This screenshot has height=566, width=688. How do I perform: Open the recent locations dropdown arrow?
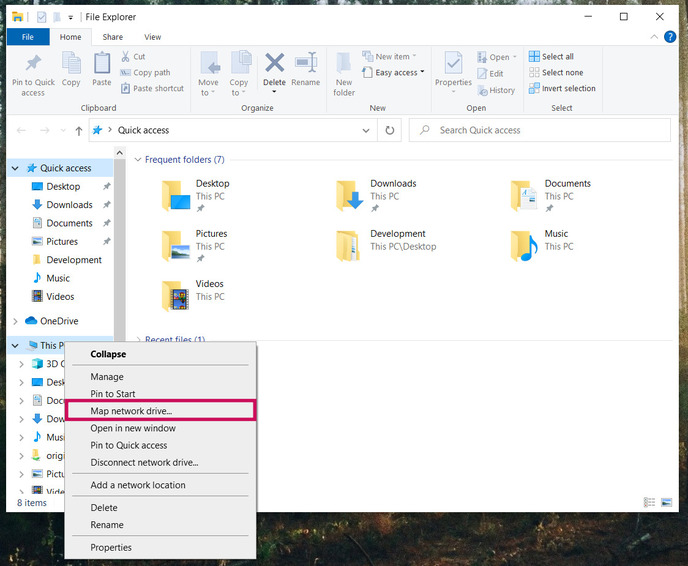point(63,130)
